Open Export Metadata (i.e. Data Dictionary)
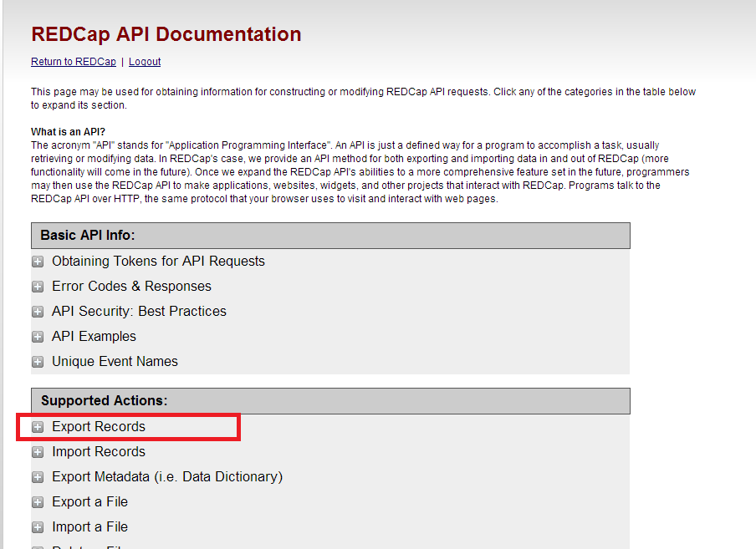The width and height of the screenshot is (756, 549). coord(167,477)
